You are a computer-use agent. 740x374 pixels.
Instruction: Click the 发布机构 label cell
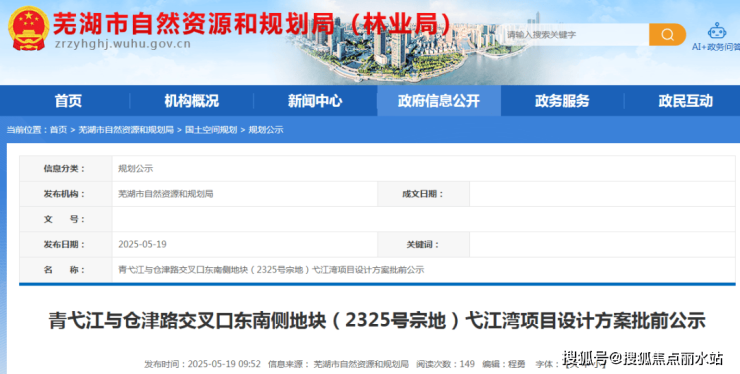coord(66,194)
